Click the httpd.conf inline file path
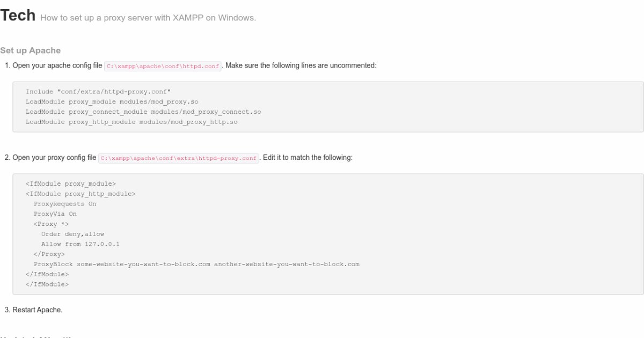 pyautogui.click(x=163, y=66)
